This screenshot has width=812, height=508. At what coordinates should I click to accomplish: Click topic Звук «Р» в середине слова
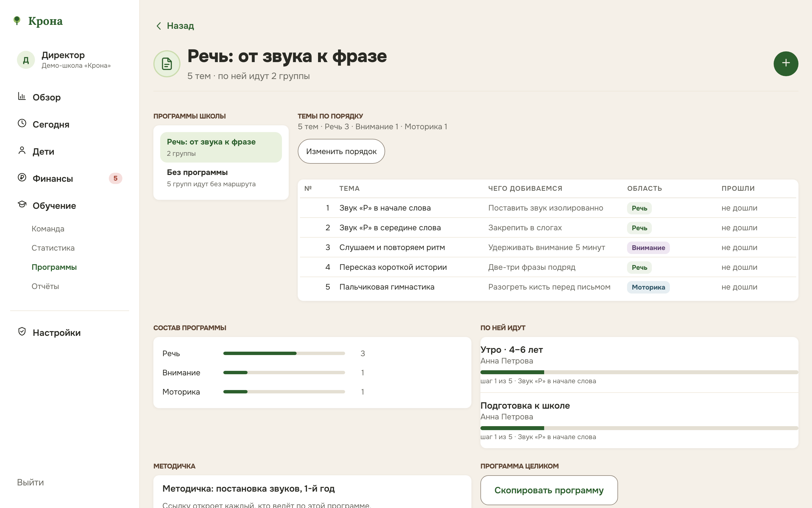pos(390,228)
